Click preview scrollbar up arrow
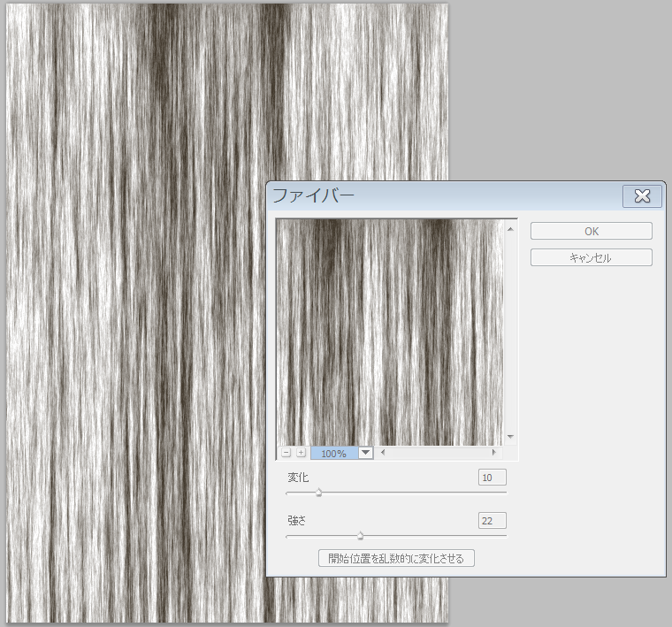672x627 pixels. (x=510, y=229)
